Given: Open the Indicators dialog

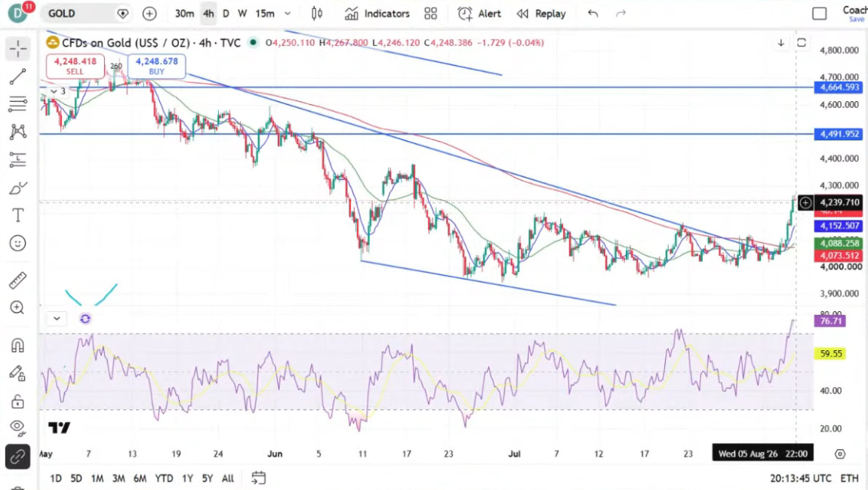Looking at the screenshot, I should coord(377,14).
